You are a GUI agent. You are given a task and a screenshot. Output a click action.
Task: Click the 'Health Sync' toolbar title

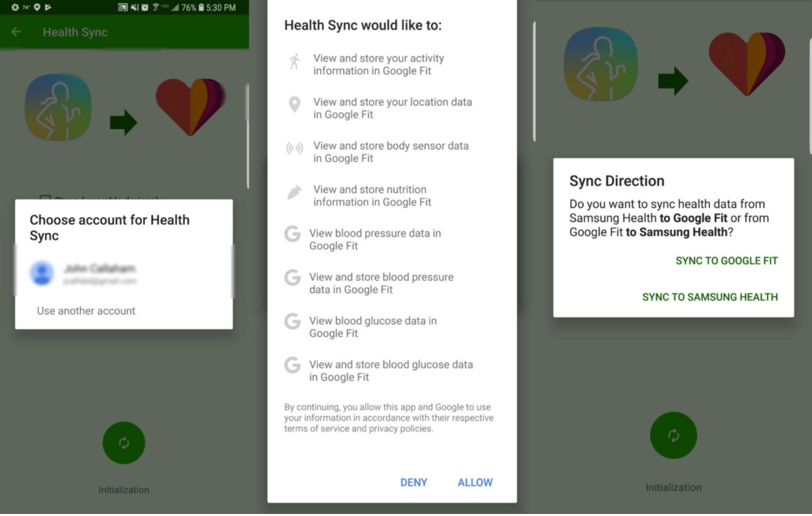[75, 32]
